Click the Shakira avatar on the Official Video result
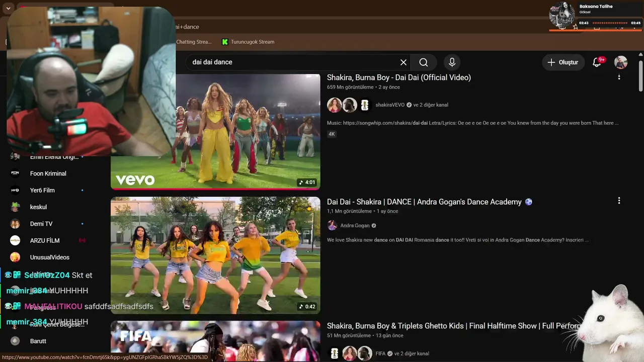644x362 pixels. pyautogui.click(x=334, y=105)
